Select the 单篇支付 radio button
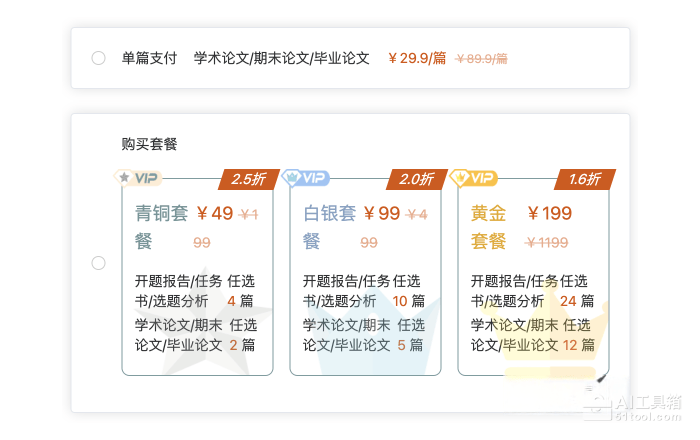The width and height of the screenshot is (700, 440). [98, 58]
